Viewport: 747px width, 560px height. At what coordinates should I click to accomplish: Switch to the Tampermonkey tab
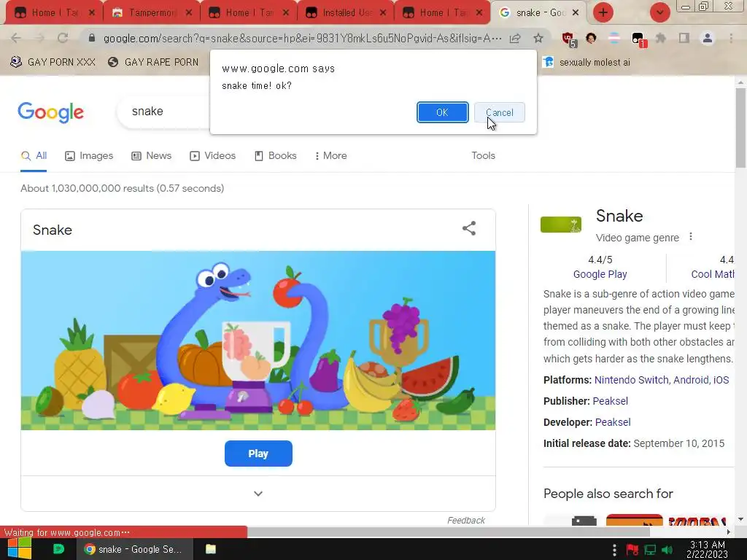click(x=152, y=13)
